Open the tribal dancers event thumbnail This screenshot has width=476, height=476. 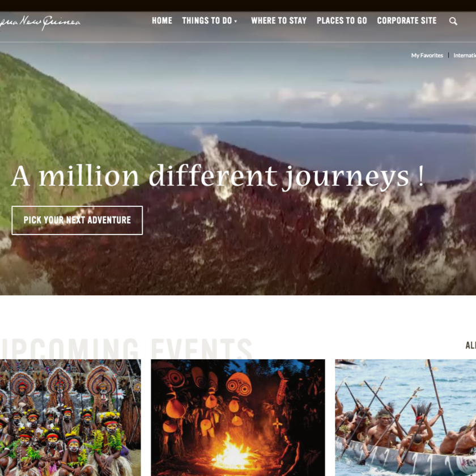click(70, 418)
